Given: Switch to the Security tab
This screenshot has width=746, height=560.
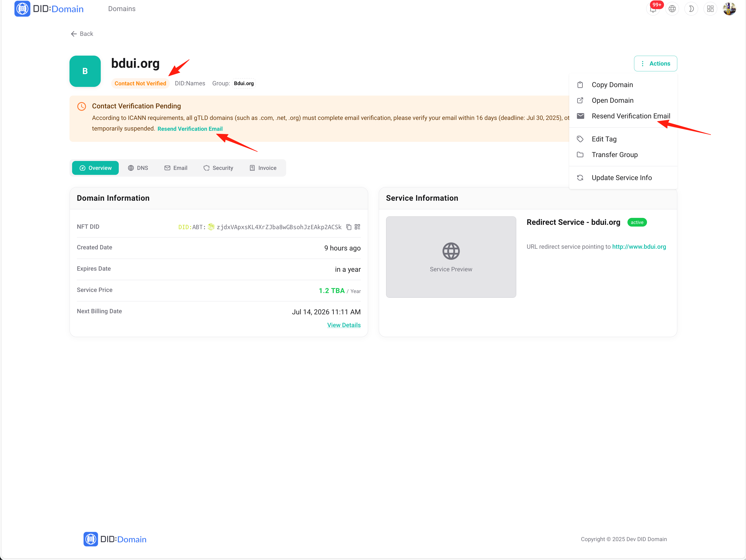Looking at the screenshot, I should tap(218, 168).
